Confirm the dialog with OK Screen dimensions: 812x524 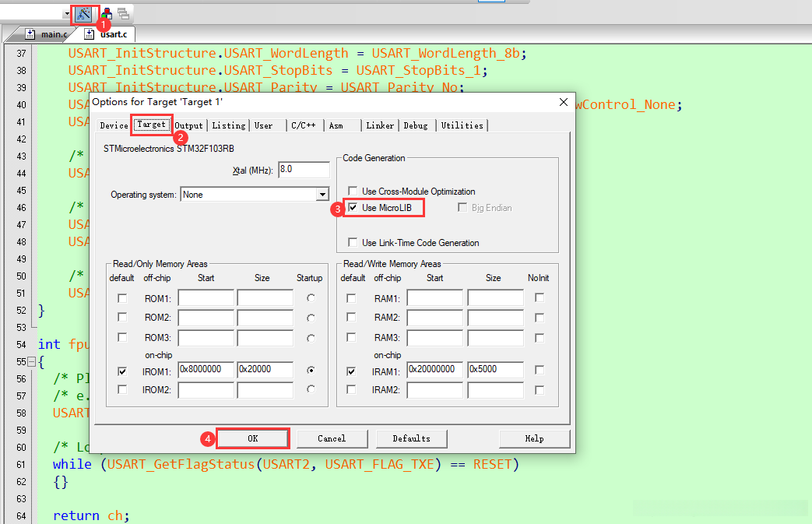coord(253,438)
